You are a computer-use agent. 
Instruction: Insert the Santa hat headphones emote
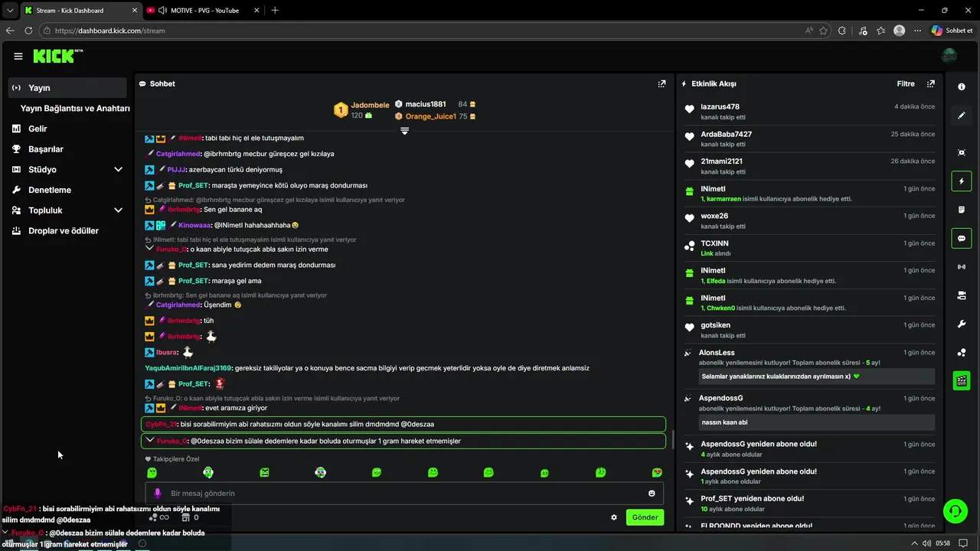tap(320, 472)
